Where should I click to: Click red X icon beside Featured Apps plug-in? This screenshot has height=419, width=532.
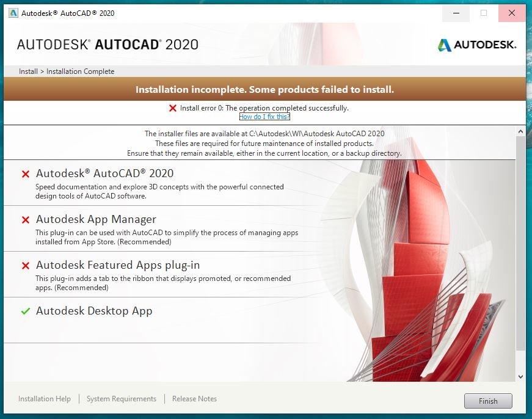[26, 266]
